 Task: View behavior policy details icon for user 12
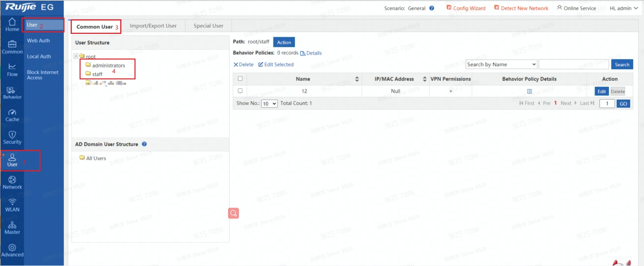[x=529, y=91]
